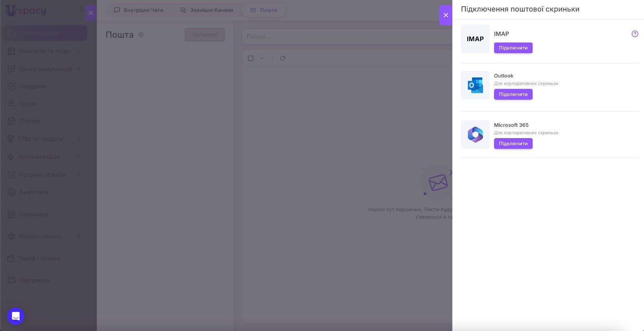Click the Microsoft 365 label text
The width and height of the screenshot is (644, 331).
click(x=511, y=125)
